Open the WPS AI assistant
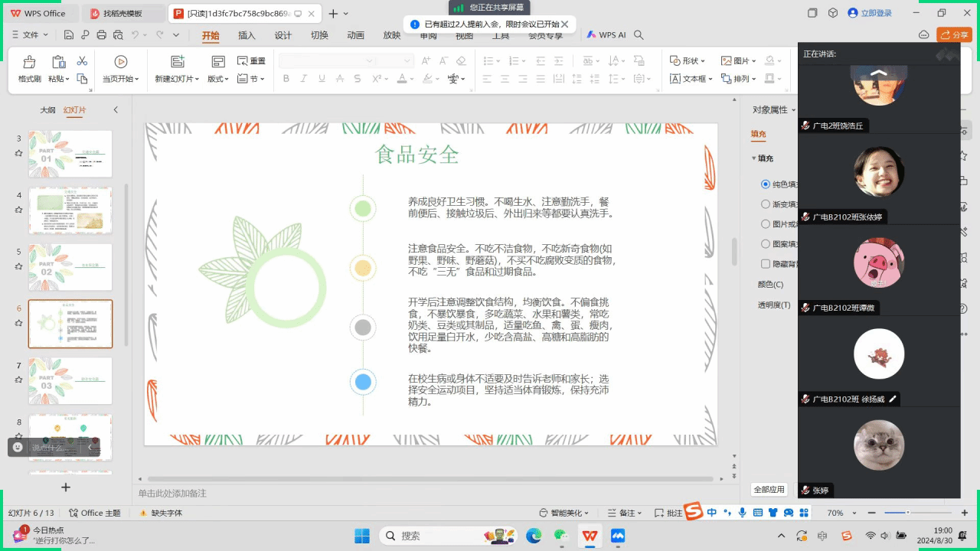Viewport: 980px width, 551px height. click(606, 35)
